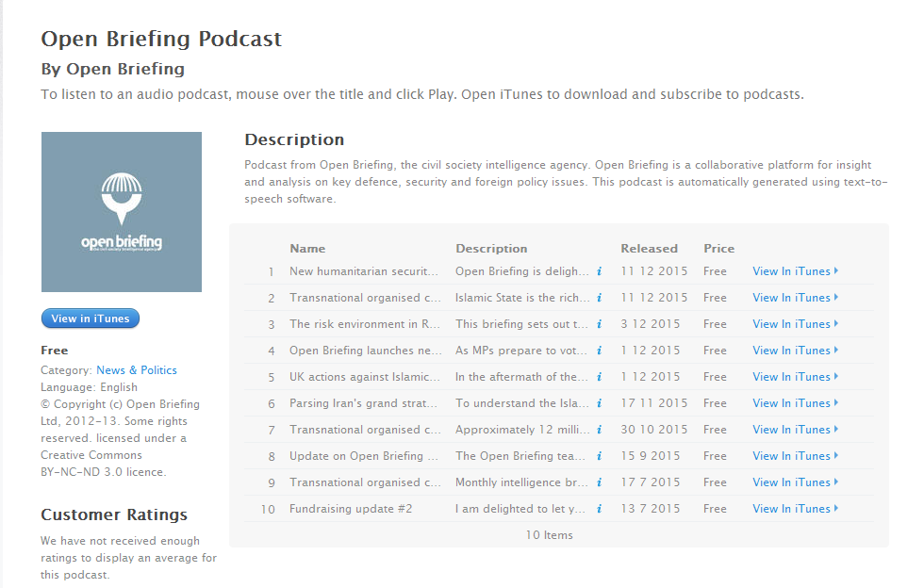924x588 pixels.
Task: Select the Fundraising update #2 episode title
Action: [351, 509]
